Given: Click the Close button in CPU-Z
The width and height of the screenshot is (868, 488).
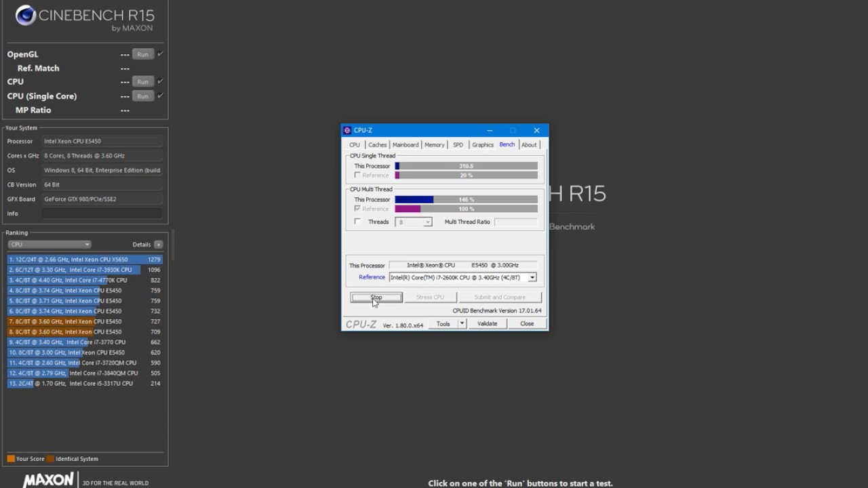Looking at the screenshot, I should [527, 323].
